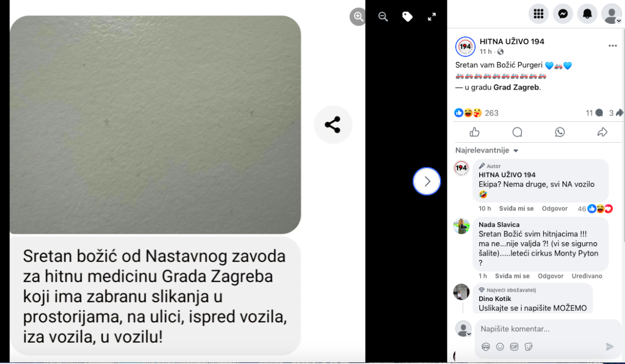Viewport: 625px width, 364px height.
Task: Open the Facebook apps menu grid
Action: (539, 14)
